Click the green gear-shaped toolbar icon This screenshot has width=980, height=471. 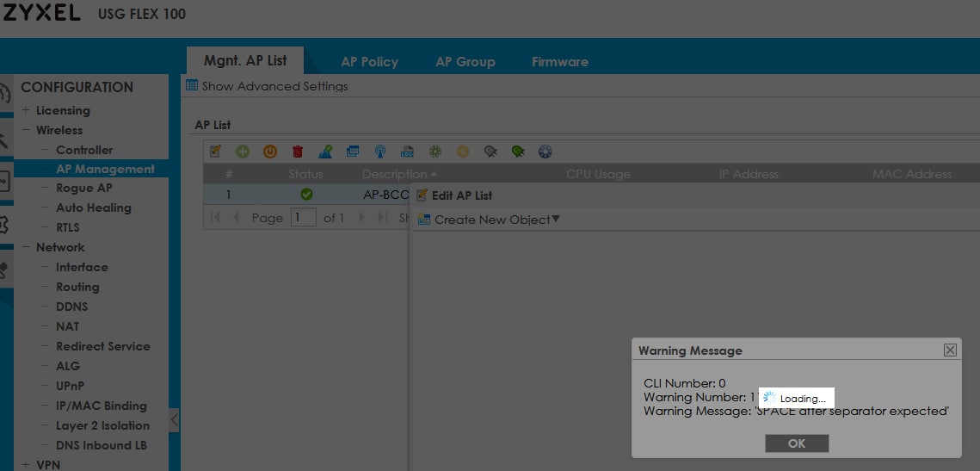coord(435,152)
